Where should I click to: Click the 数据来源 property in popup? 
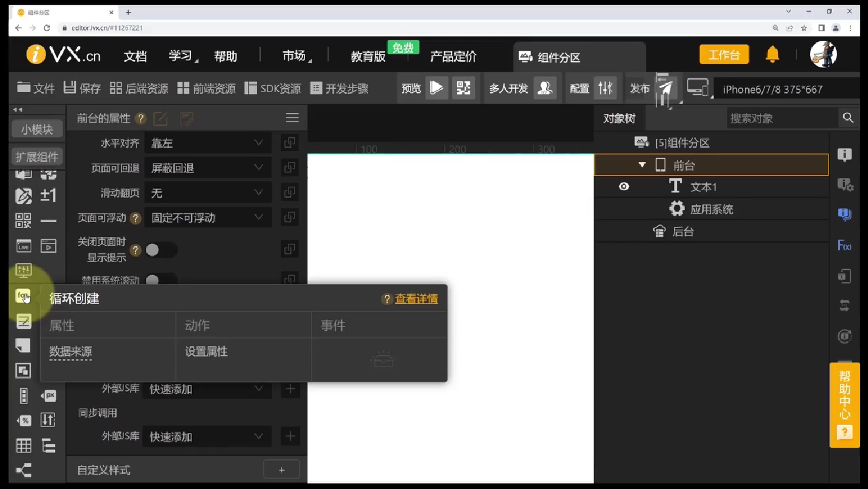pos(71,351)
